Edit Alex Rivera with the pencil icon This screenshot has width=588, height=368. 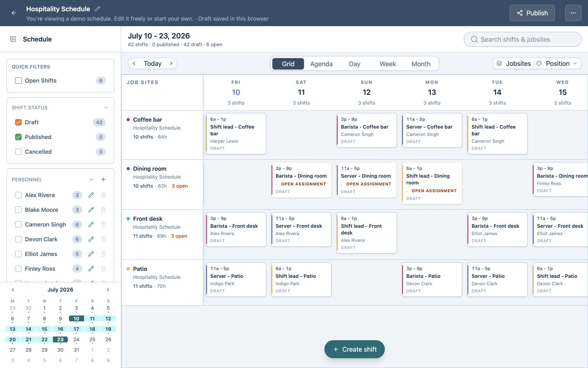tap(91, 195)
